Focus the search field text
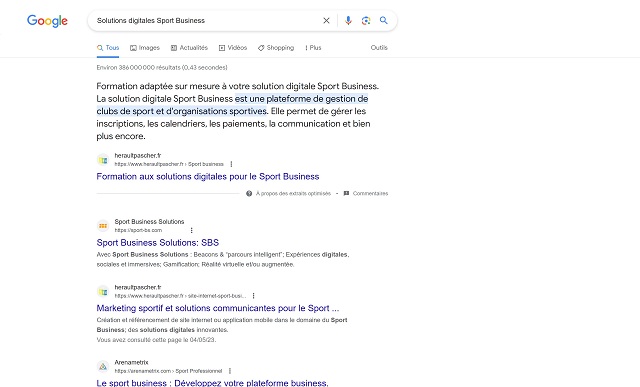The width and height of the screenshot is (640, 387). point(151,20)
